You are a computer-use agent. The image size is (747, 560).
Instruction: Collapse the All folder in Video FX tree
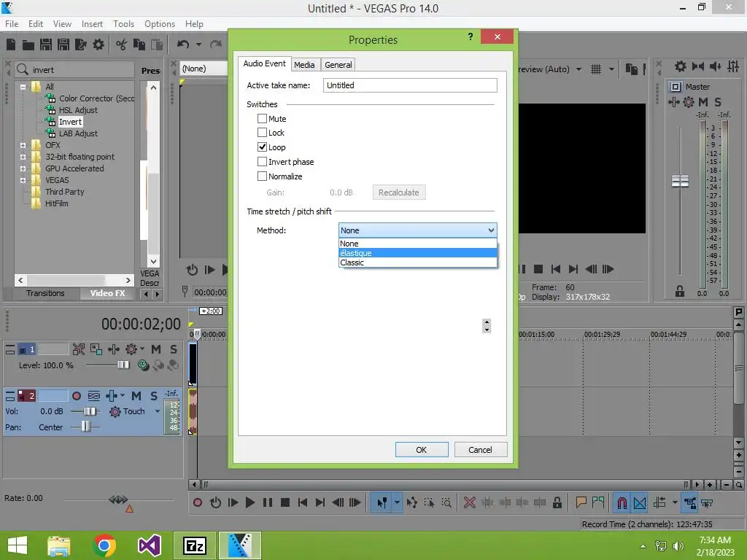coord(23,87)
